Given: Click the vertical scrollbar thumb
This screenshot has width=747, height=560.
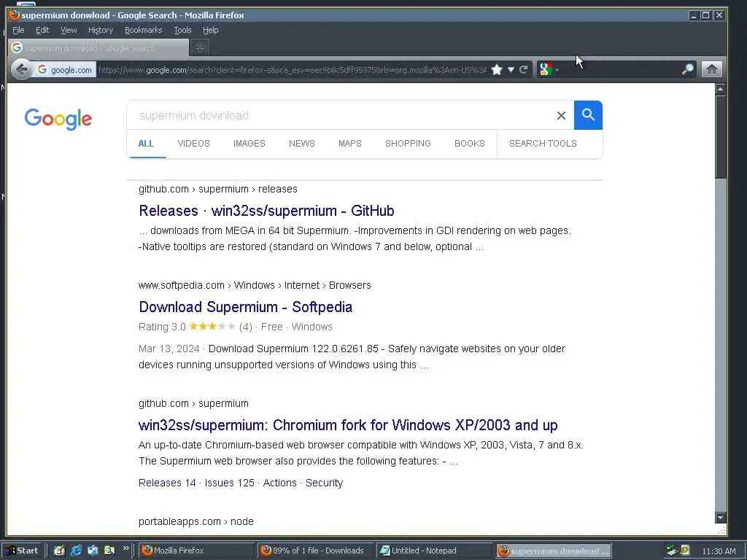Looking at the screenshot, I should click(x=720, y=137).
